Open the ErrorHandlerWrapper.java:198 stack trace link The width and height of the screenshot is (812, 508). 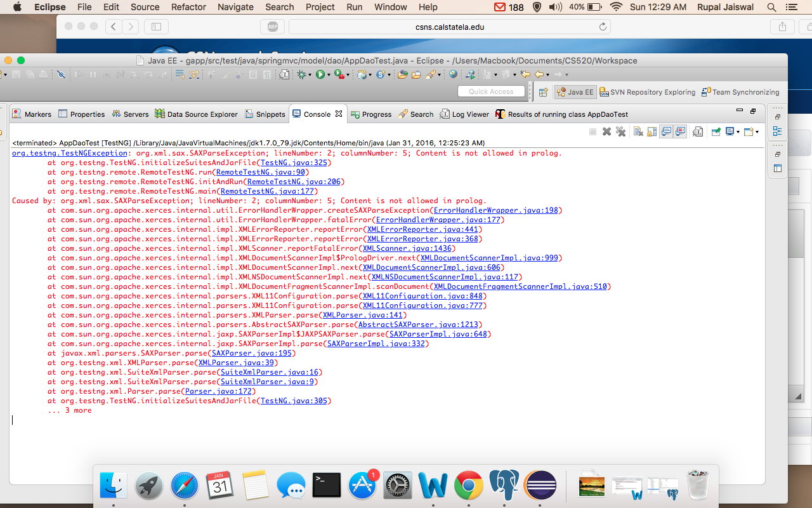(x=495, y=210)
